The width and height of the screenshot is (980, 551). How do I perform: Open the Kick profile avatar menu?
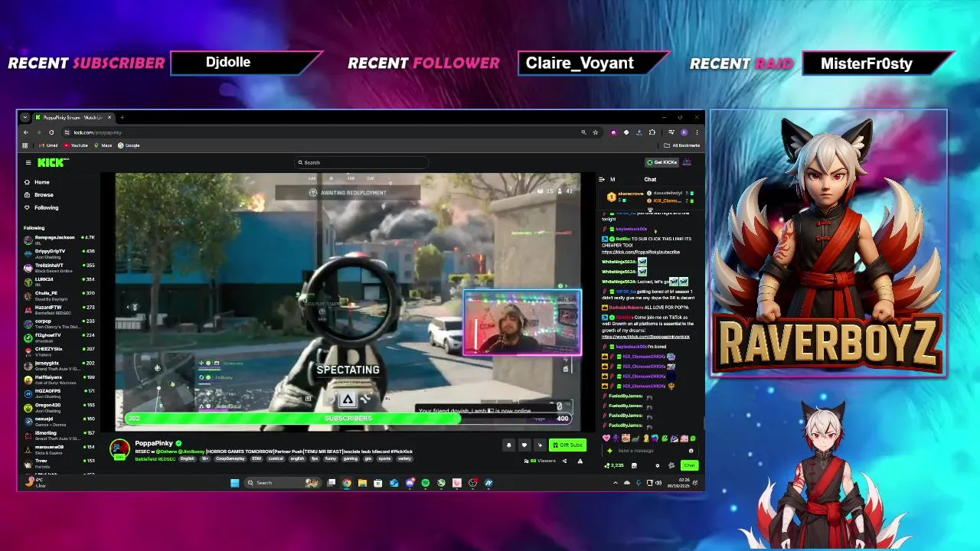click(x=687, y=162)
